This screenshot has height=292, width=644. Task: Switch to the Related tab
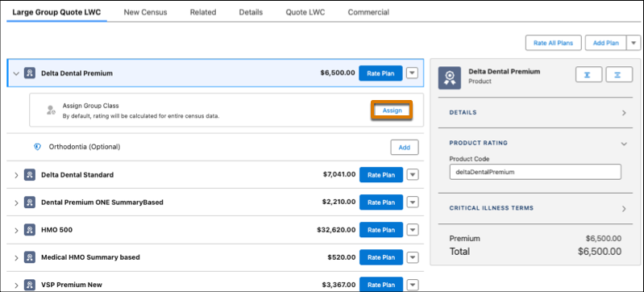pyautogui.click(x=203, y=12)
